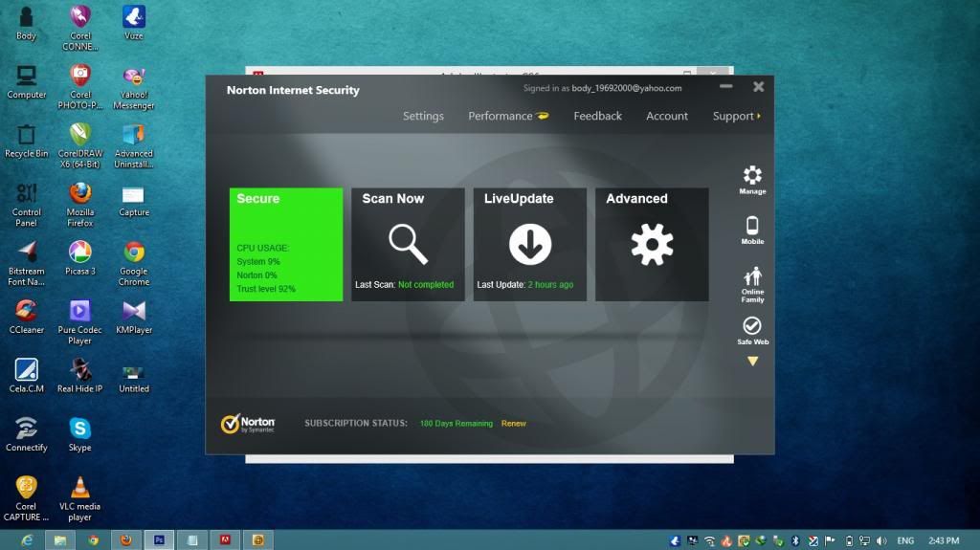Select the Untitled desktop icon
980x550 pixels.
click(134, 378)
